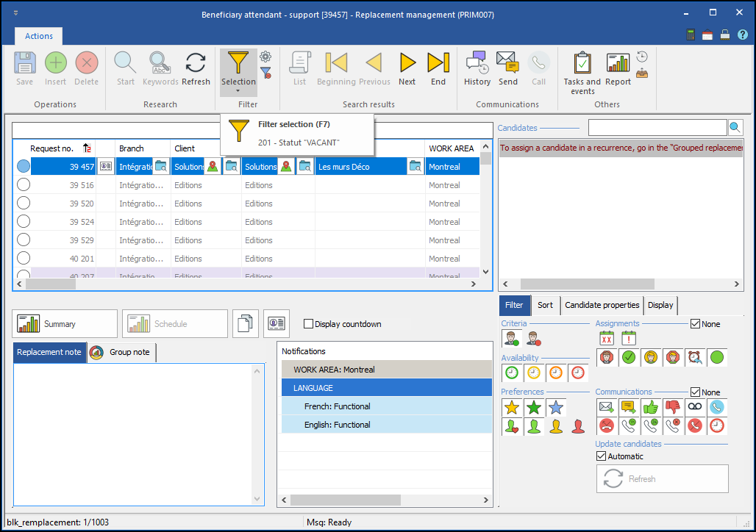Open the Summary button
This screenshot has width=756, height=532.
point(65,323)
